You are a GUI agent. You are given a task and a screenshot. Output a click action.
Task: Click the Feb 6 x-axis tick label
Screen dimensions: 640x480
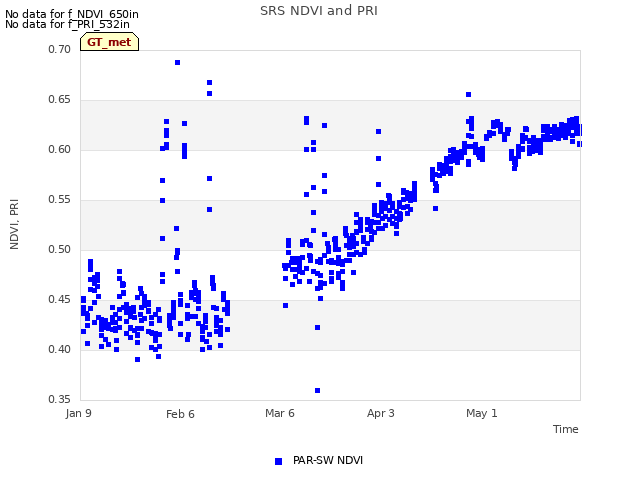click(180, 414)
